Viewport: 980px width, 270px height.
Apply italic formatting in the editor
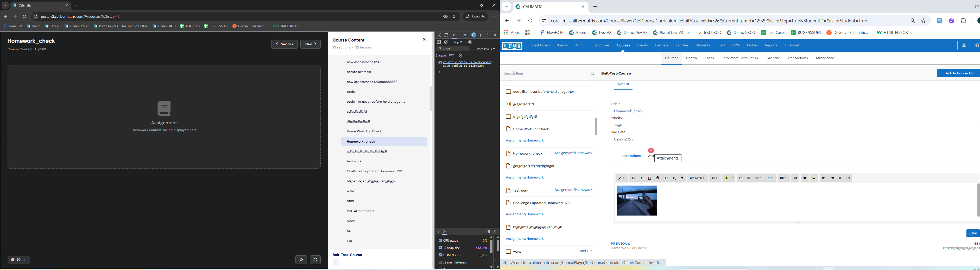point(641,178)
